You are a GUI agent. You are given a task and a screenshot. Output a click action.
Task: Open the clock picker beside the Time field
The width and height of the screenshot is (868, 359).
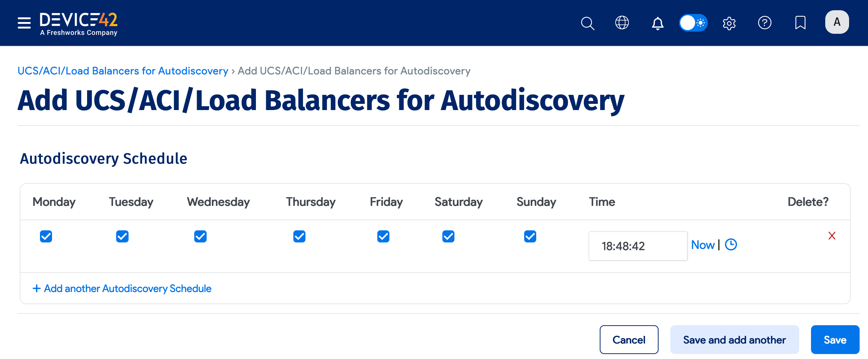(730, 245)
